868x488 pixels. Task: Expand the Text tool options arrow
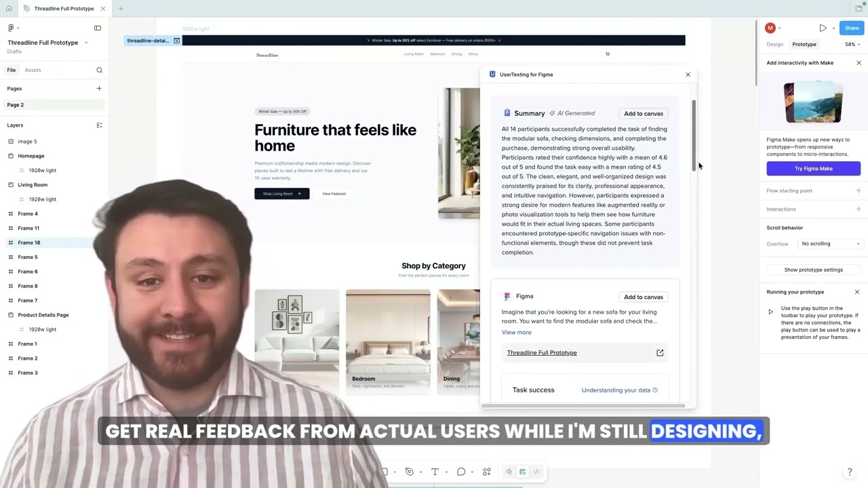pyautogui.click(x=446, y=472)
